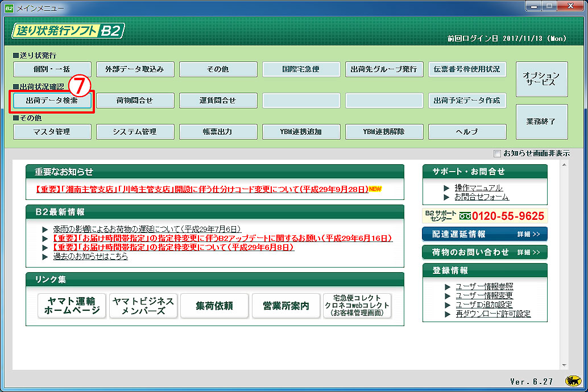This screenshot has height=392, width=588.
Task: Open ユーザー情報変更 link
Action: [x=484, y=295]
